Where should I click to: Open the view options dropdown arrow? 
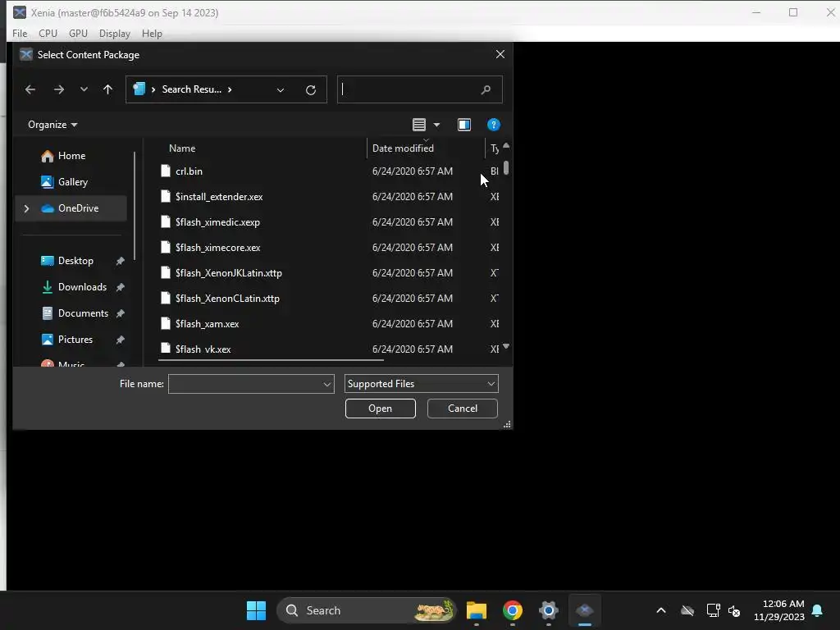pyautogui.click(x=436, y=125)
